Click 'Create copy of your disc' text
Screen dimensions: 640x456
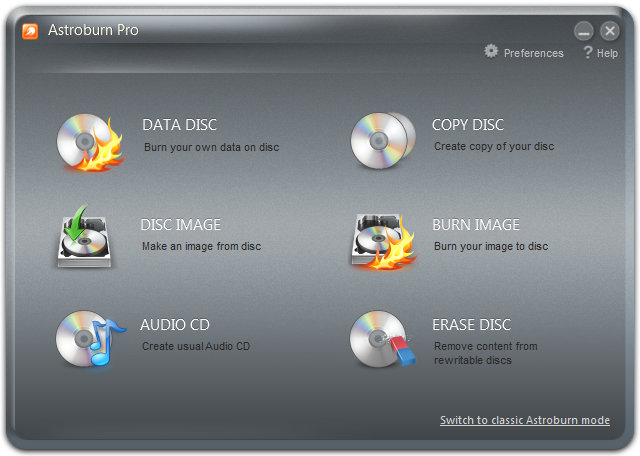pos(494,146)
